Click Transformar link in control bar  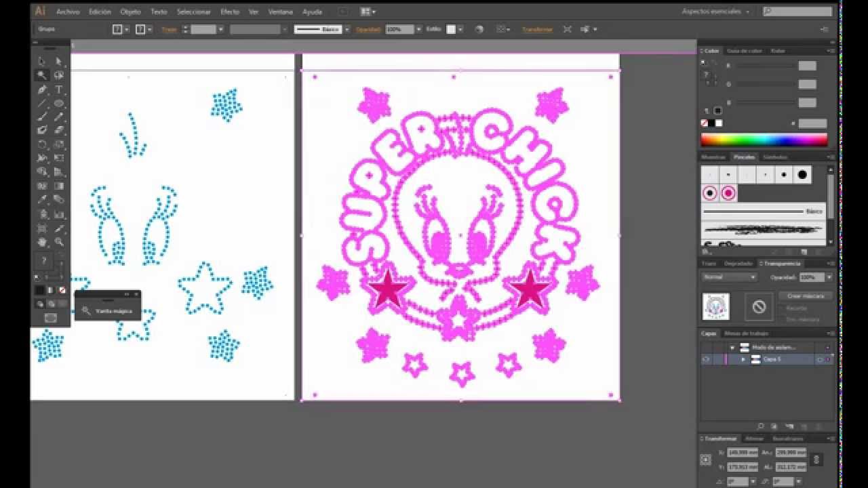(x=537, y=29)
